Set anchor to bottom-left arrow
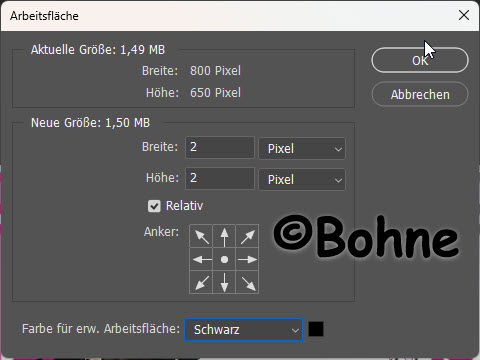The height and width of the screenshot is (360, 480). 201,282
